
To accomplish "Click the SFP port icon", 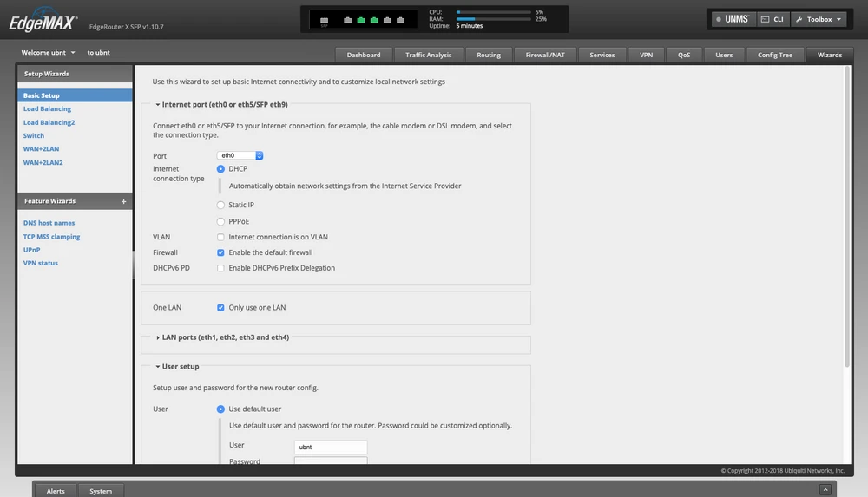I will point(325,19).
